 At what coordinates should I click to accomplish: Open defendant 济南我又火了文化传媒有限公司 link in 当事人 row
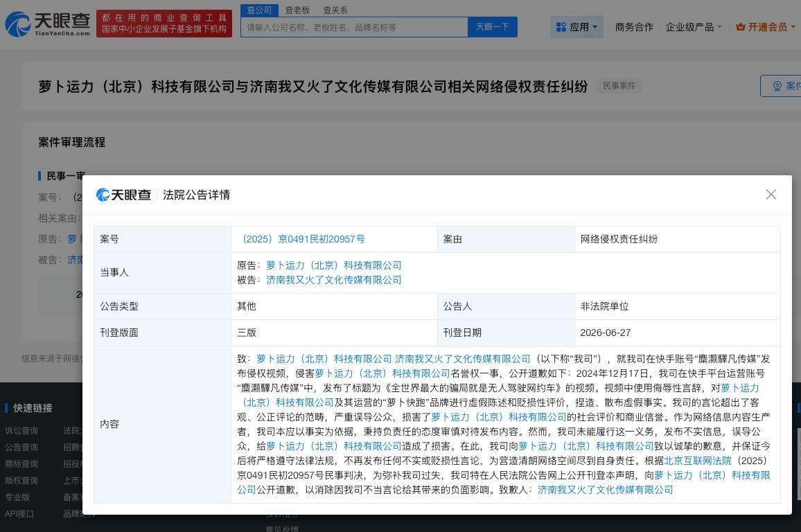pos(333,280)
